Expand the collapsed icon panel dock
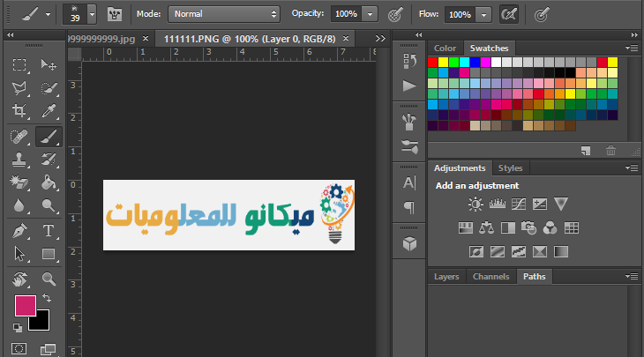This screenshot has height=357, width=644. [418, 35]
